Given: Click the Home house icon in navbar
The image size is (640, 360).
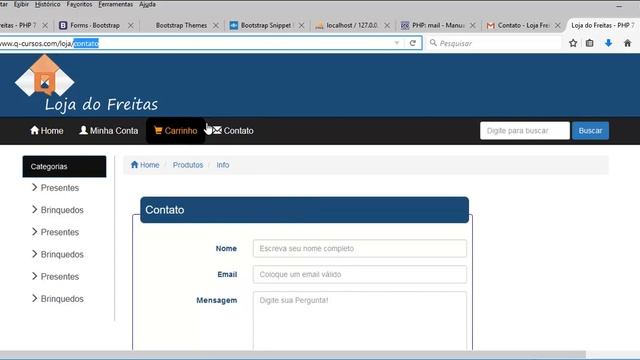Looking at the screenshot, I should tap(35, 130).
